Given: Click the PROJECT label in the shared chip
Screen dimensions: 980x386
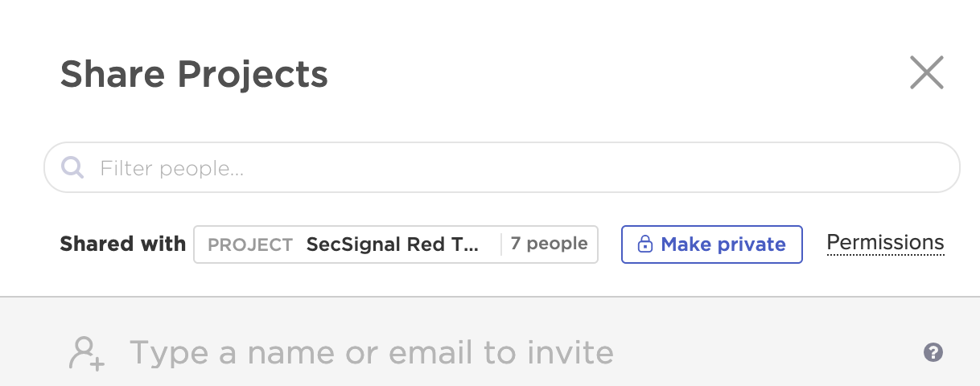Looking at the screenshot, I should [x=250, y=245].
